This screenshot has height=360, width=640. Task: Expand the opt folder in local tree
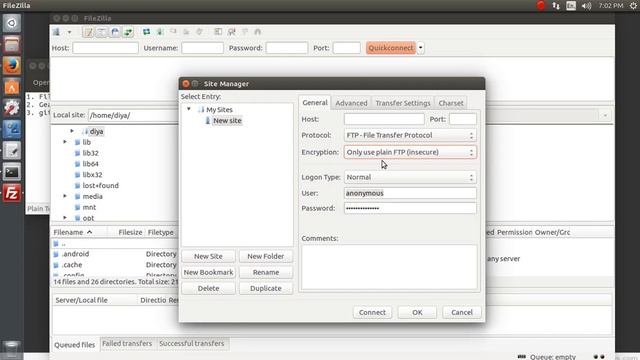65,218
